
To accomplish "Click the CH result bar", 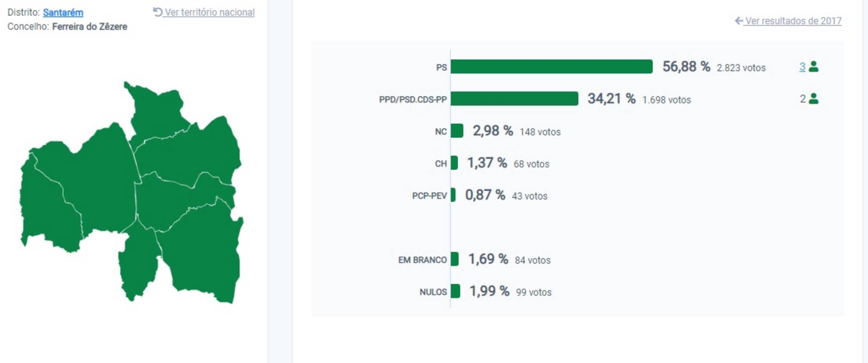I will (x=454, y=163).
